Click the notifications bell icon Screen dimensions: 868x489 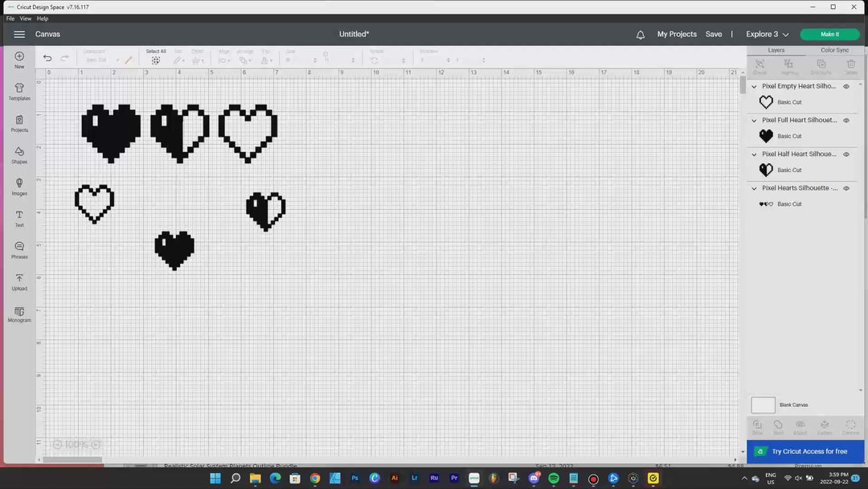click(640, 35)
